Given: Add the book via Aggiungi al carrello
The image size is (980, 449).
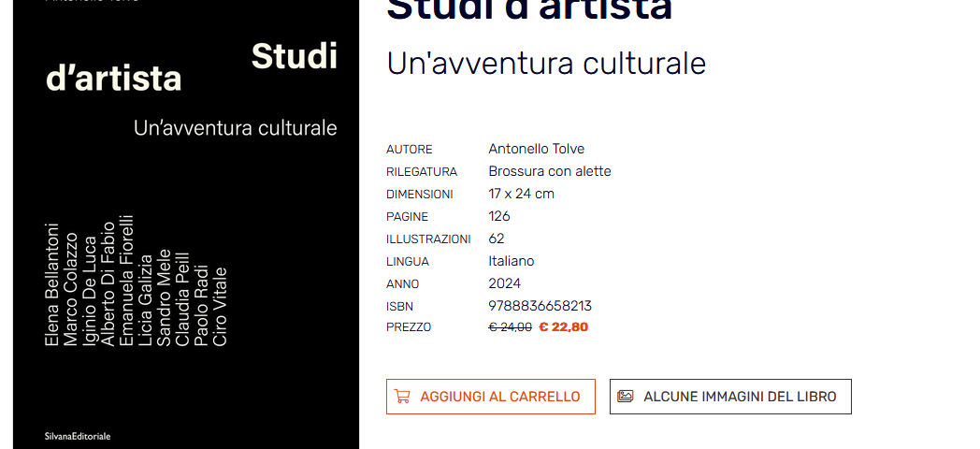Looking at the screenshot, I should (x=491, y=397).
